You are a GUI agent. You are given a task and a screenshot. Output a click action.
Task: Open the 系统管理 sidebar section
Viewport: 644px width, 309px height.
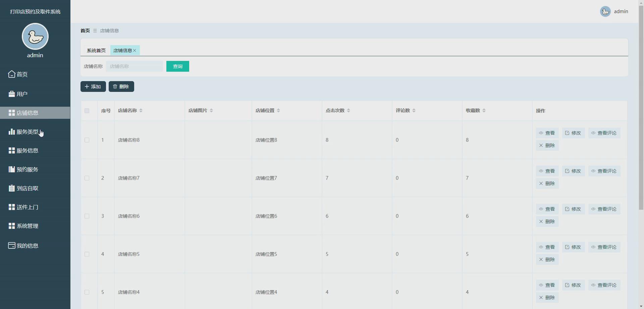point(27,226)
